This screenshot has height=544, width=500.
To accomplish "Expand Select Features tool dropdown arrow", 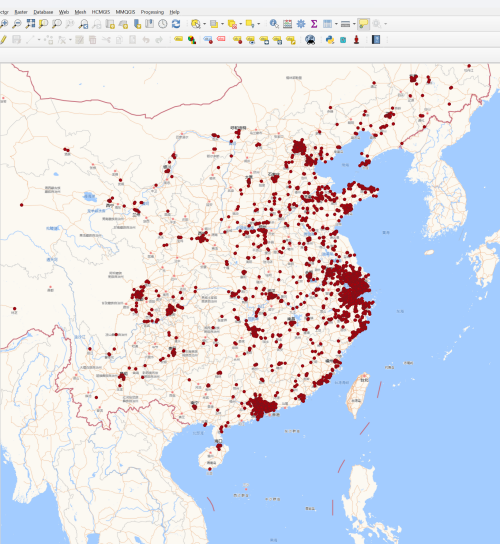I will click(204, 24).
